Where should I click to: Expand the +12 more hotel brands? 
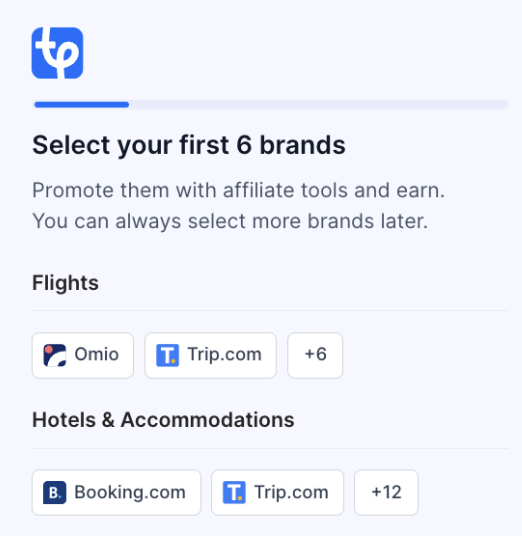[386, 492]
